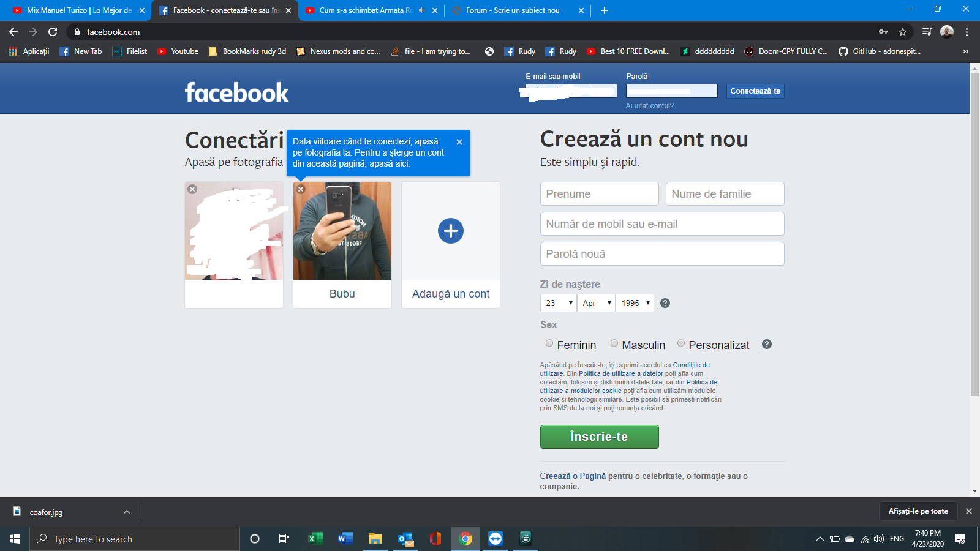Open the Doom-CPY FULLY bookmark
The width and height of the screenshot is (980, 551).
(786, 51)
